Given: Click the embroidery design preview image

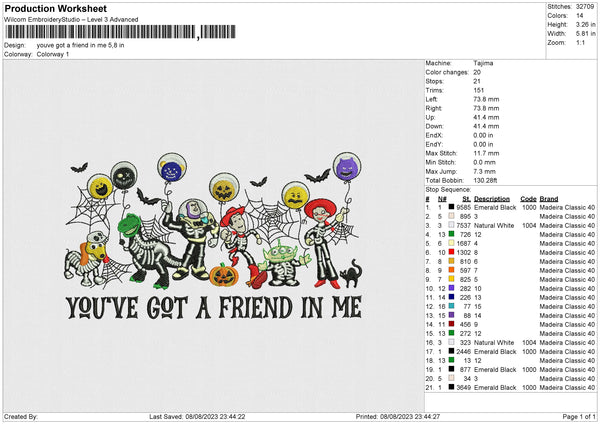Looking at the screenshot, I should point(213,237).
